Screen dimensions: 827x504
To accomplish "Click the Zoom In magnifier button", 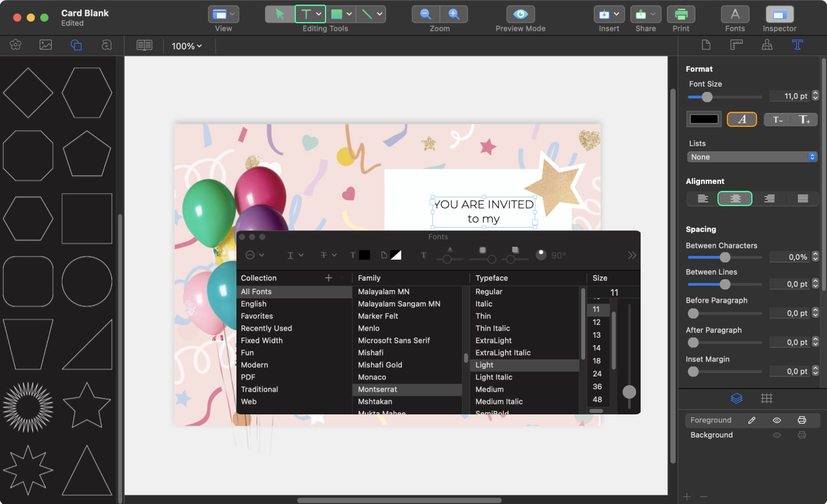I will [x=454, y=14].
